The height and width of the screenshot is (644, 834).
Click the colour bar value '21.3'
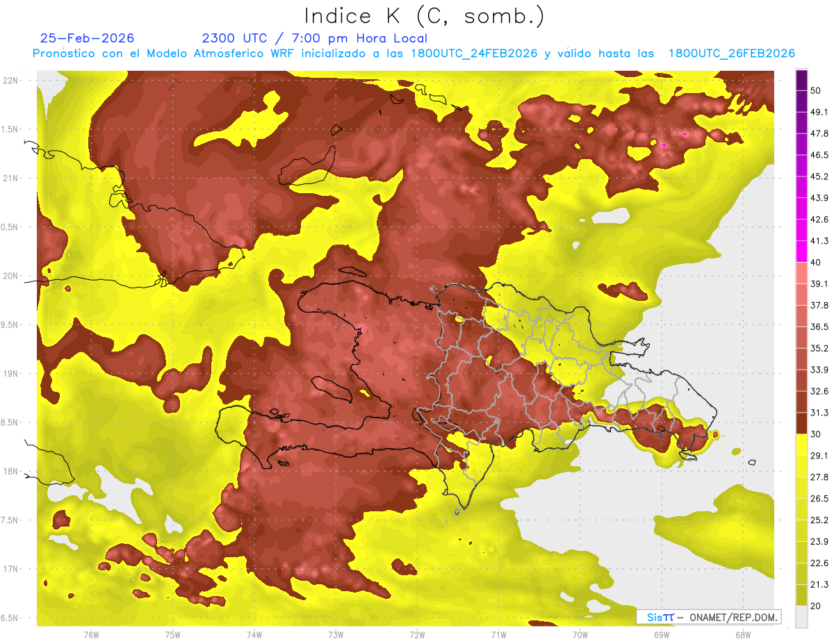click(819, 585)
